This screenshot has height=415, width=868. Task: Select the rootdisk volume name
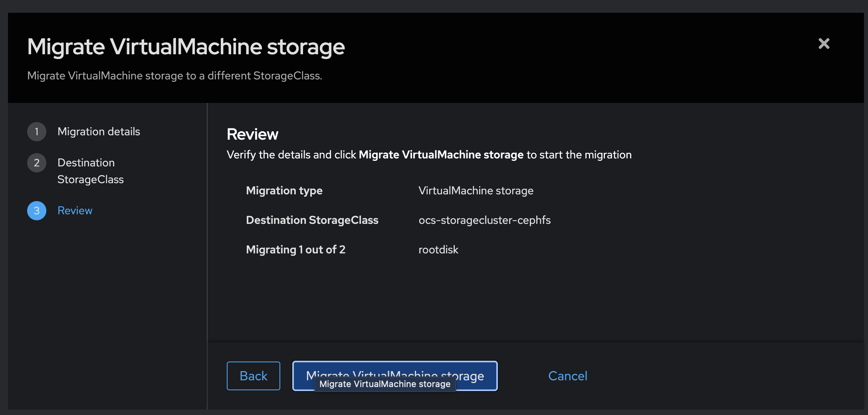(438, 250)
